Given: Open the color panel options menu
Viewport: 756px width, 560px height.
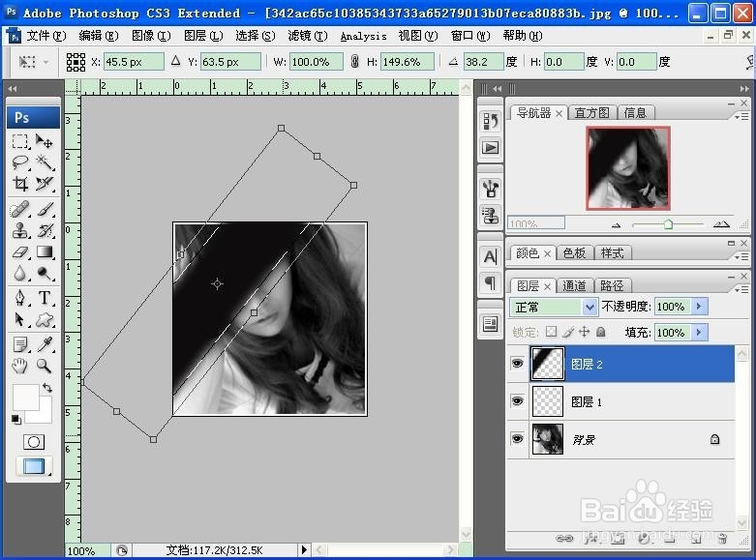Looking at the screenshot, I should [x=741, y=257].
